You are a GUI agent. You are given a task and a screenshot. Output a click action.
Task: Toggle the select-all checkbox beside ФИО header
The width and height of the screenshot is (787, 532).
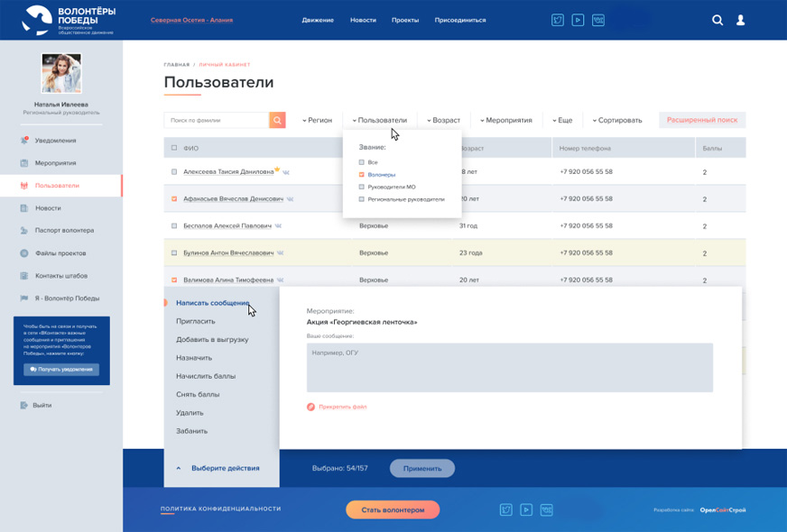tap(174, 148)
